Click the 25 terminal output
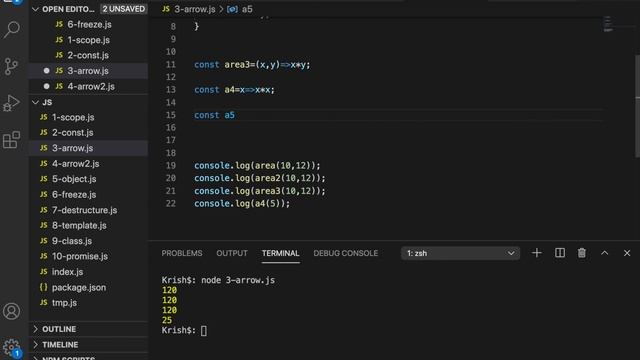640x360 pixels. click(x=167, y=320)
